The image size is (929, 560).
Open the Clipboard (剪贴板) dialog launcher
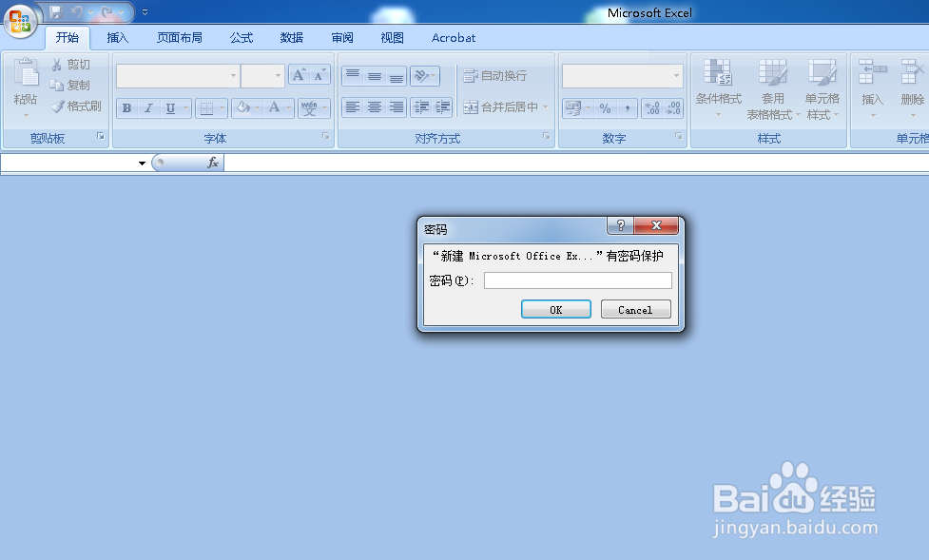pyautogui.click(x=101, y=136)
